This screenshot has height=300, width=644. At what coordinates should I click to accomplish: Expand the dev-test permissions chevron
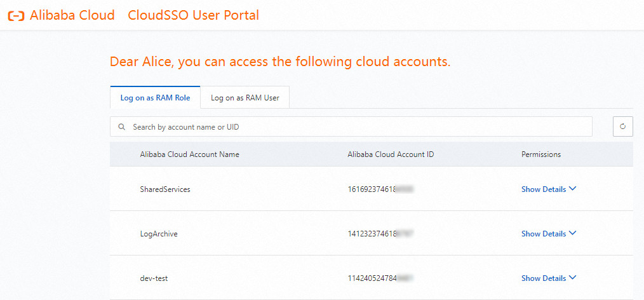573,278
